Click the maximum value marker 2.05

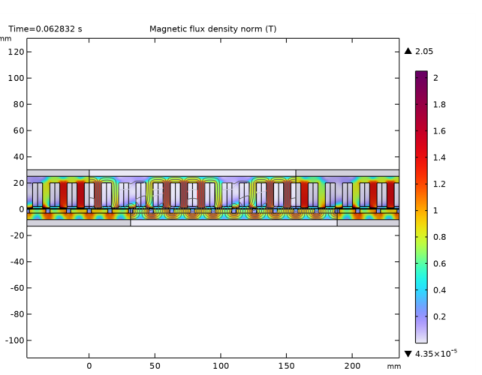(419, 51)
